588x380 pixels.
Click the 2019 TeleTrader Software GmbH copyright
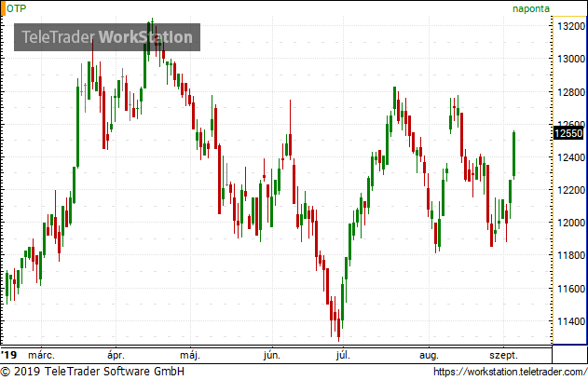click(92, 372)
